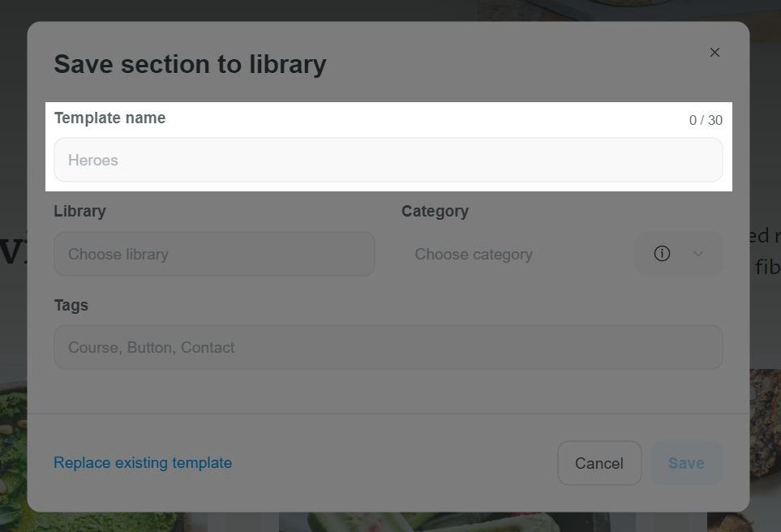This screenshot has height=532, width=781.
Task: Expand the category chevron arrow
Action: (x=698, y=254)
